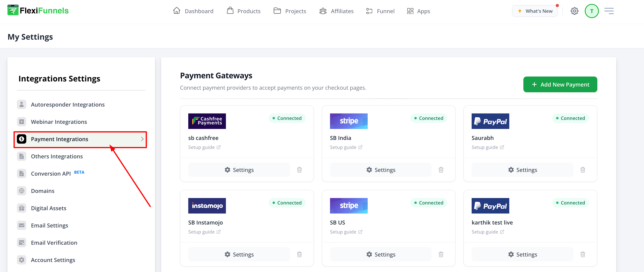Click Add New Payment button
This screenshot has height=272, width=644.
coord(560,85)
